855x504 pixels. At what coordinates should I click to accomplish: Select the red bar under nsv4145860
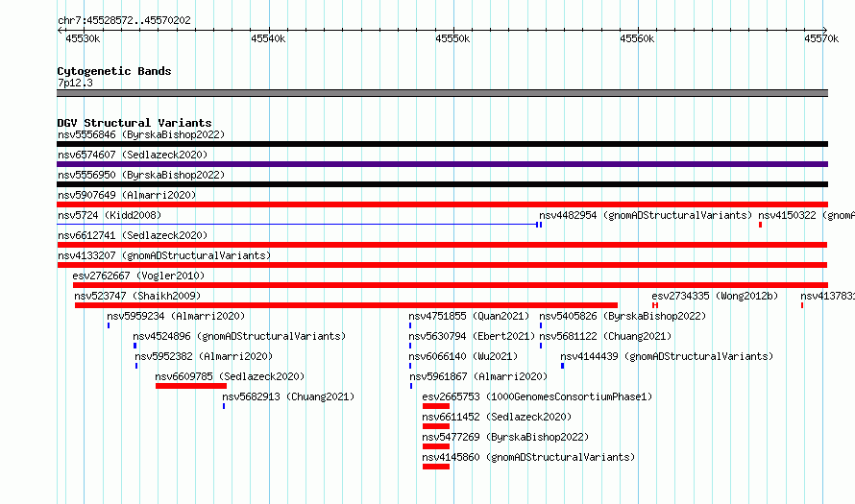(x=436, y=467)
